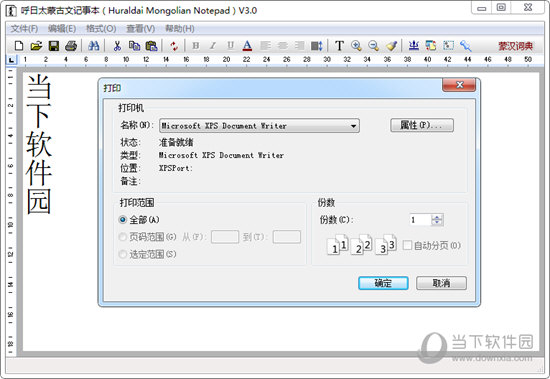Open the 格式(O) menu
The width and height of the screenshot is (550, 379).
[101, 28]
